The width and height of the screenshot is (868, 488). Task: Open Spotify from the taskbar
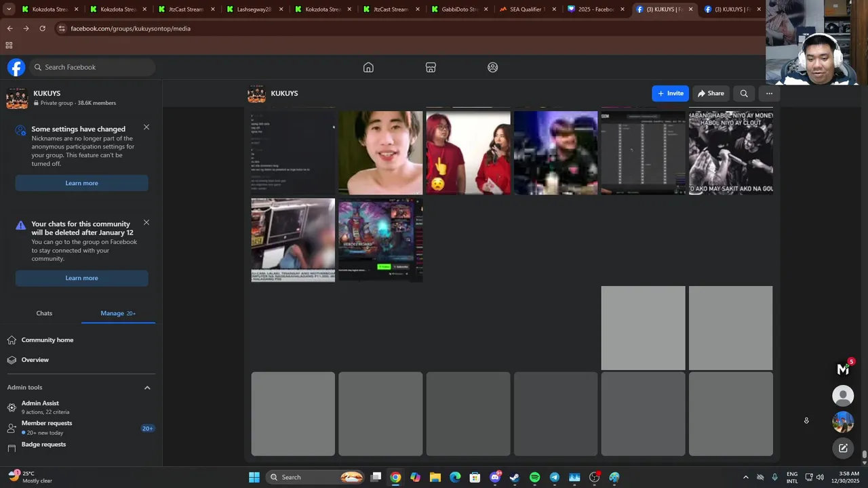[534, 477]
